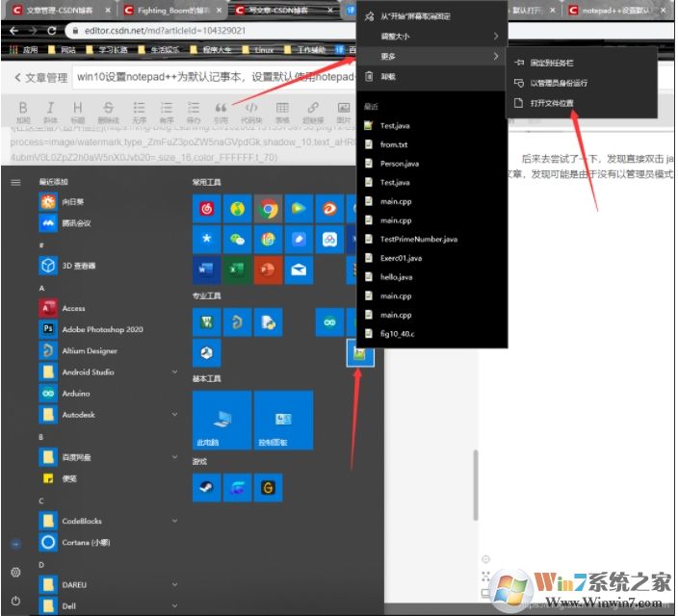Screen dimensions: 678x616
Task: Open the Tencent Video play-arrow tile
Action: click(299, 209)
